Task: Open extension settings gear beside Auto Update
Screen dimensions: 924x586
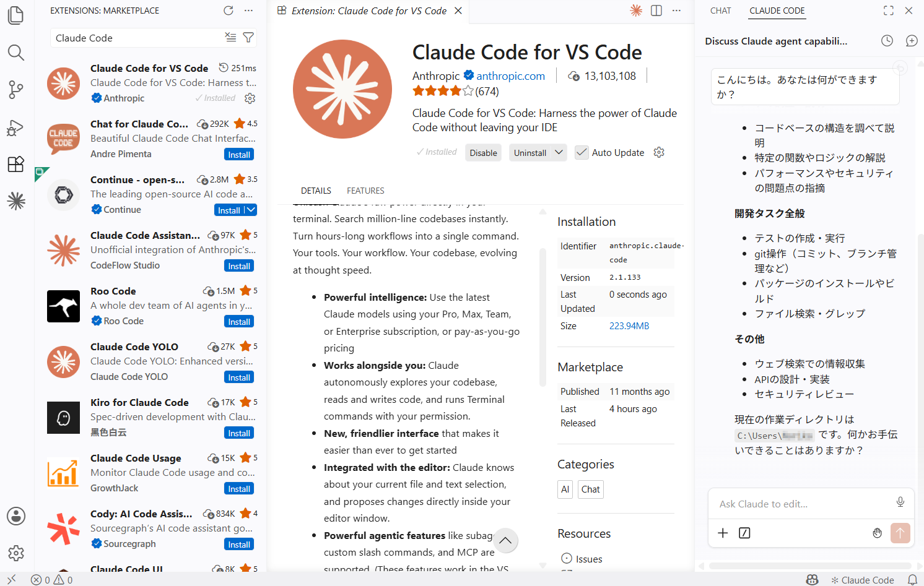Action: coord(659,152)
